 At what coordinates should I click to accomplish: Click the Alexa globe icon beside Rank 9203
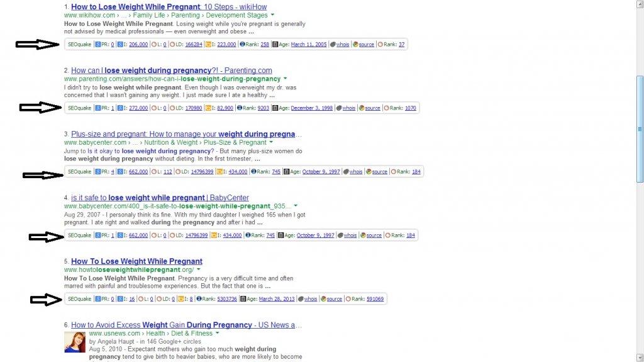240,108
